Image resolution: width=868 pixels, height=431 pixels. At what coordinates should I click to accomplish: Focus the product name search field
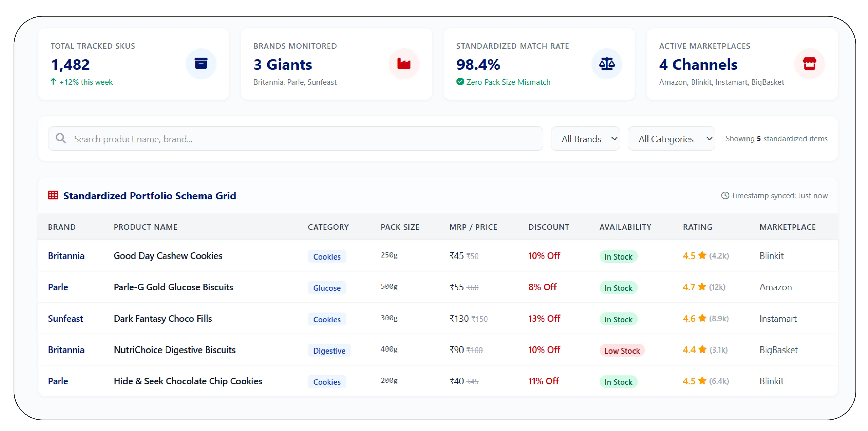(295, 139)
